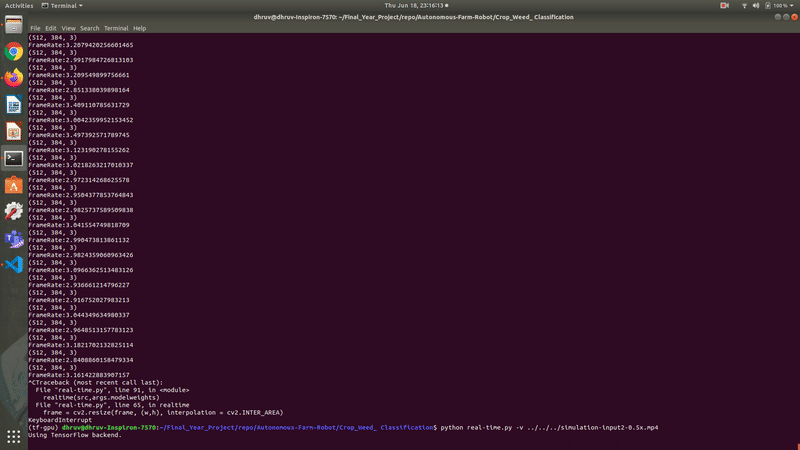The height and width of the screenshot is (450, 800).
Task: Open the Search menu
Action: point(89,29)
